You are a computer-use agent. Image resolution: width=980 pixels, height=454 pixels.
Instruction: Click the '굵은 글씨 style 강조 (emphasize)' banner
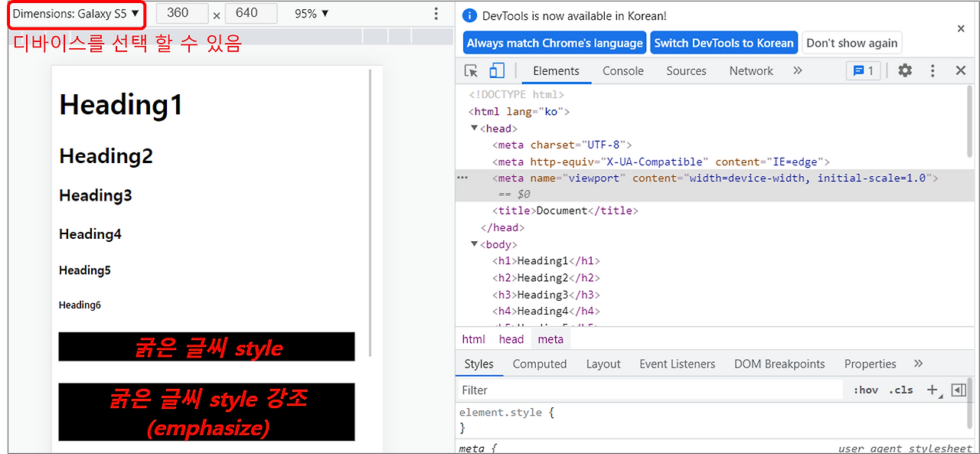point(207,413)
